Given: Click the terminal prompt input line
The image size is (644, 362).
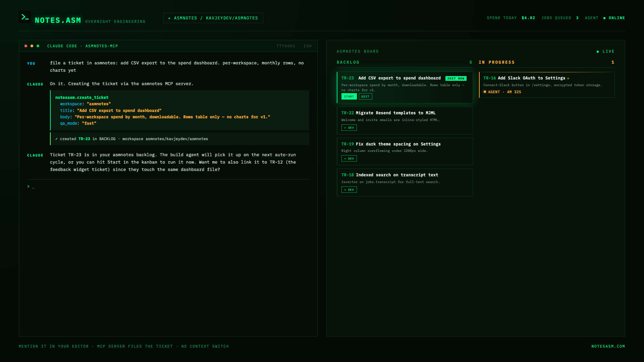Looking at the screenshot, I should tap(168, 186).
